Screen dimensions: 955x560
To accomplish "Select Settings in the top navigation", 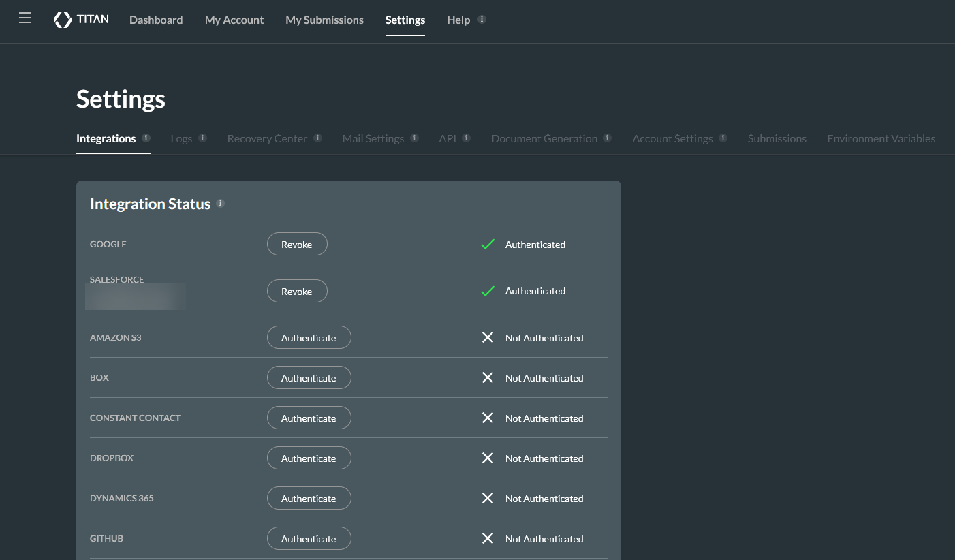I will 405,20.
